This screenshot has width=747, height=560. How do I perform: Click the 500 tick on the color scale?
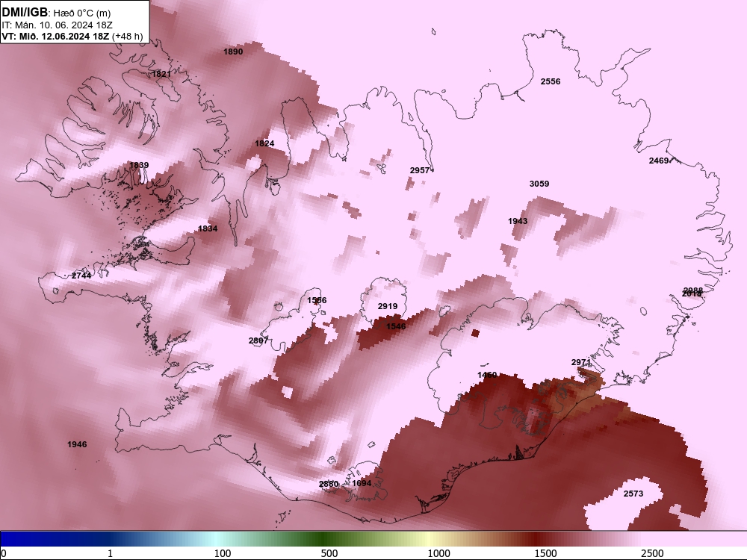pos(329,553)
